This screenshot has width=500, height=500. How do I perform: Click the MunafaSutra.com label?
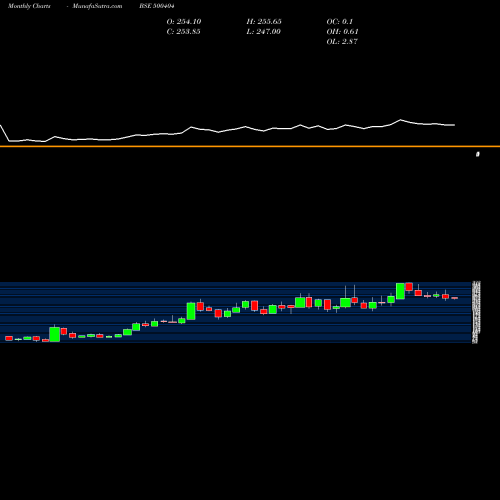coord(97,6)
